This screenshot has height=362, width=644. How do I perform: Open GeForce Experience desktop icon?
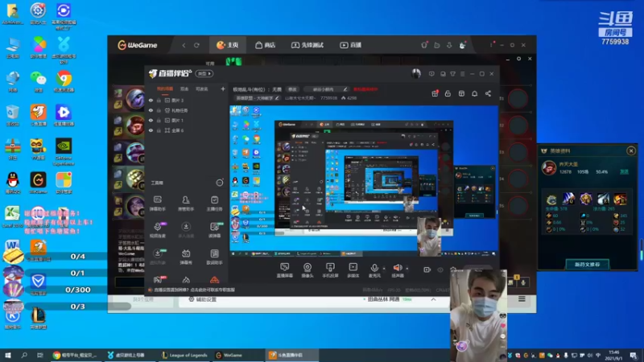click(64, 152)
